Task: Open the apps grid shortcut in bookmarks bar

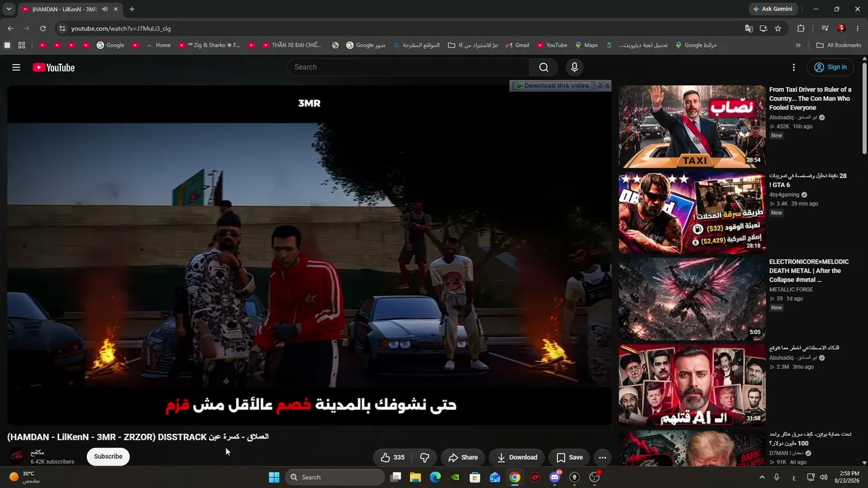Action: [x=22, y=45]
